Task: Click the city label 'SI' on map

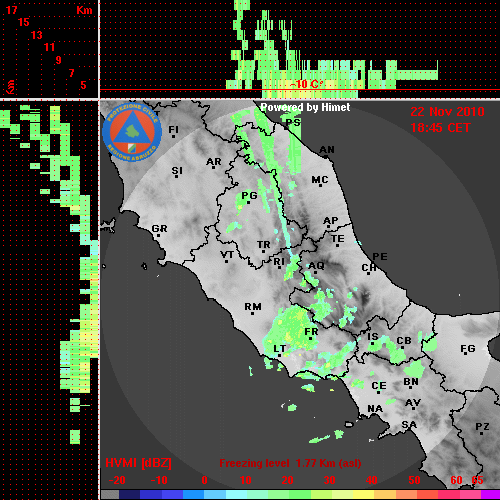Action: pyautogui.click(x=177, y=171)
